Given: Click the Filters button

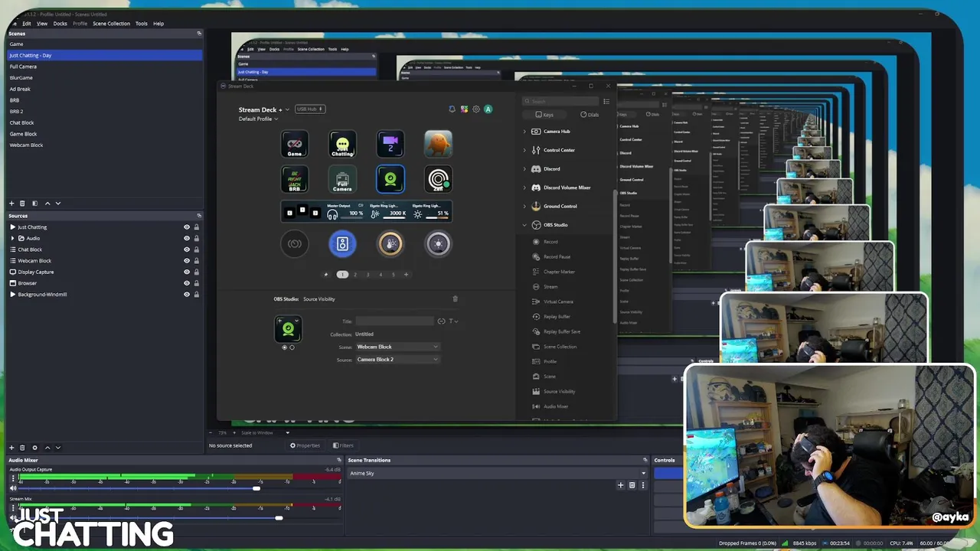Looking at the screenshot, I should tap(343, 445).
